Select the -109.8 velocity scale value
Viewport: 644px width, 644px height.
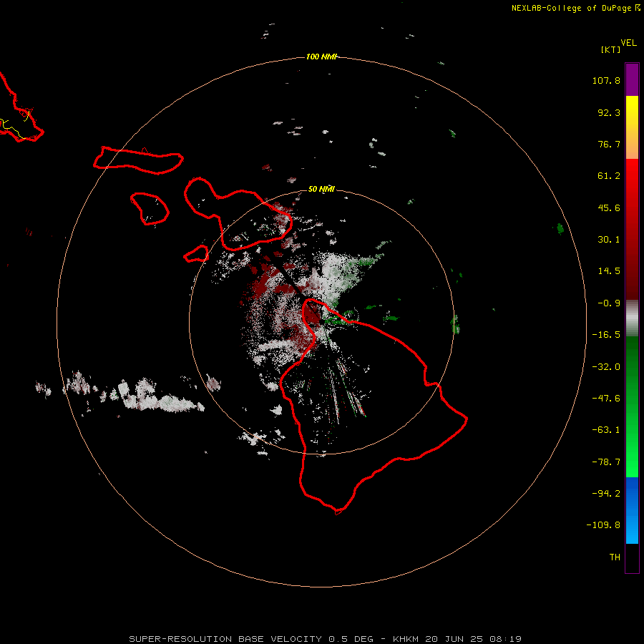point(603,525)
